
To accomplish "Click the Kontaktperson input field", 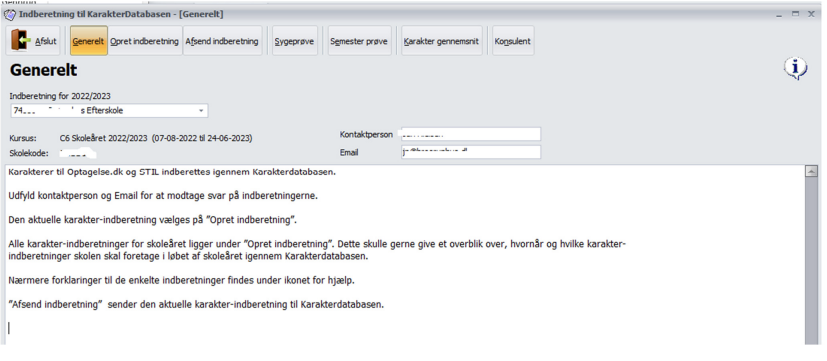I will (470, 135).
